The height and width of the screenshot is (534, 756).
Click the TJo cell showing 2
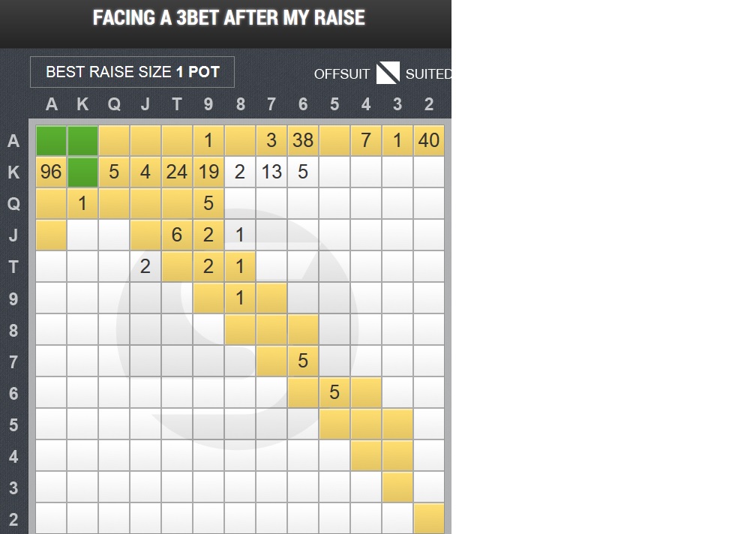145,266
